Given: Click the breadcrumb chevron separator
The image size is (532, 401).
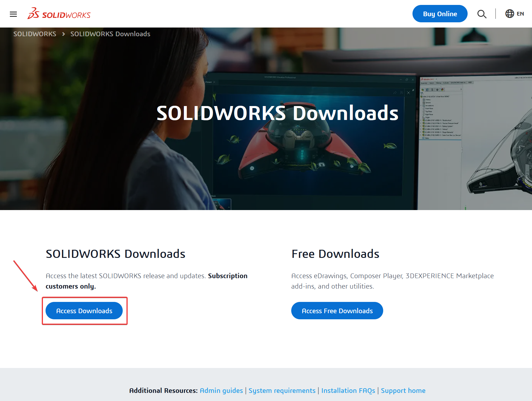Looking at the screenshot, I should [x=64, y=34].
